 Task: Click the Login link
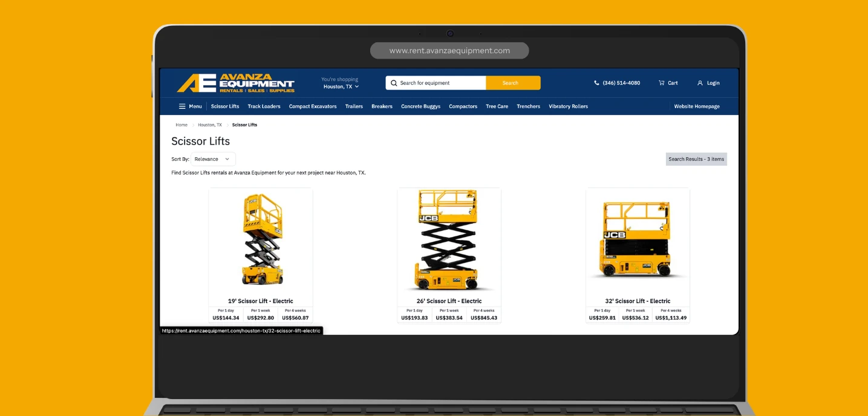(713, 83)
